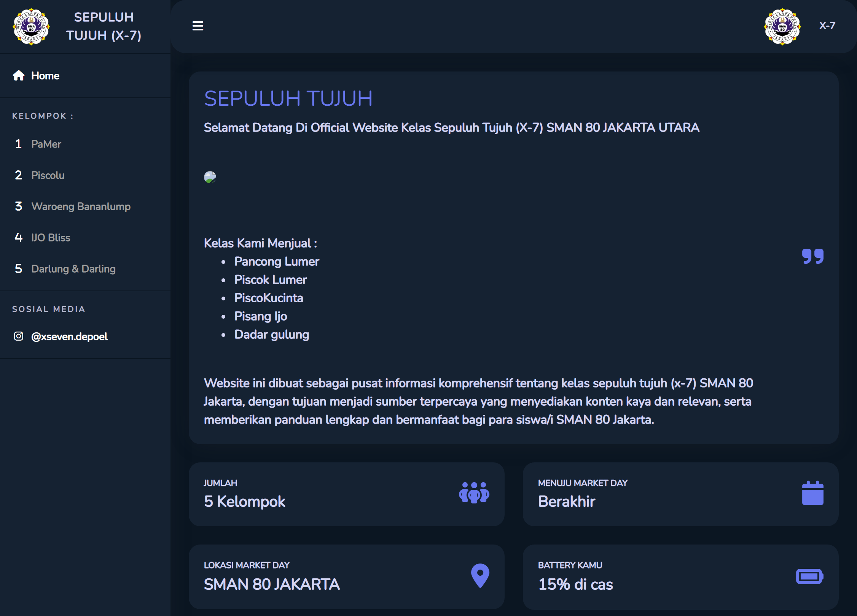Click the quotation marks icon

click(812, 256)
